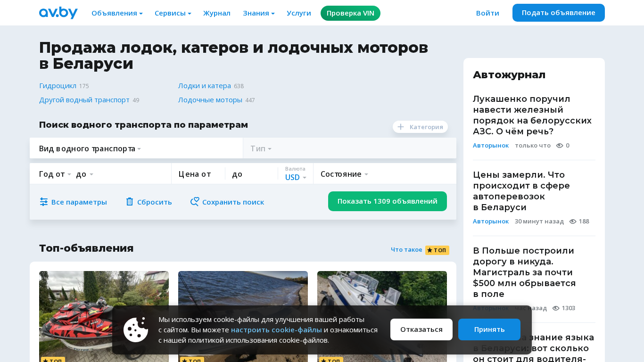
Task: Open the Лодочные моторы category
Action: (210, 100)
